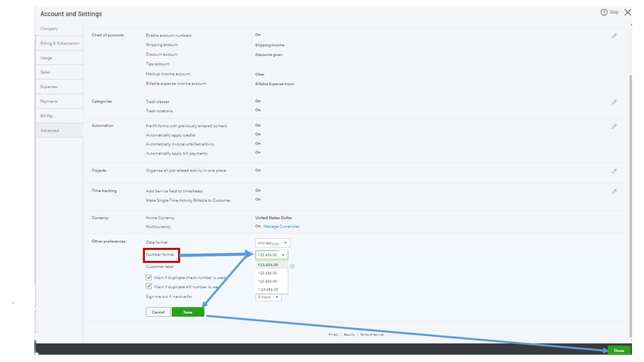Image resolution: width=644 pixels, height=362 pixels.
Task: Click the Customer label info icon
Action: point(292,267)
